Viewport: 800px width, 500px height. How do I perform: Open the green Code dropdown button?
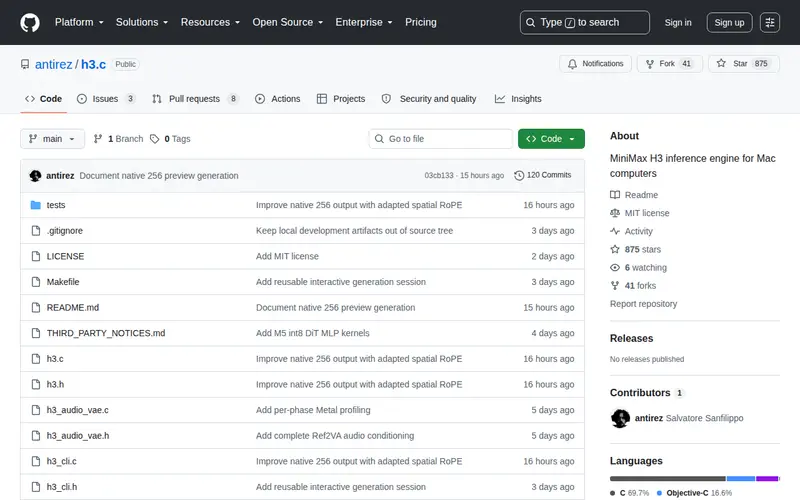pyautogui.click(x=551, y=139)
